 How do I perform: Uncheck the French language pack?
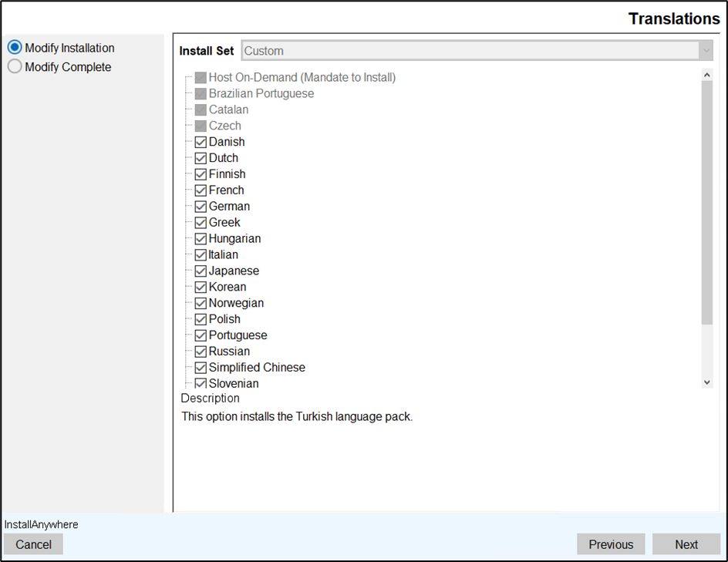coord(201,190)
